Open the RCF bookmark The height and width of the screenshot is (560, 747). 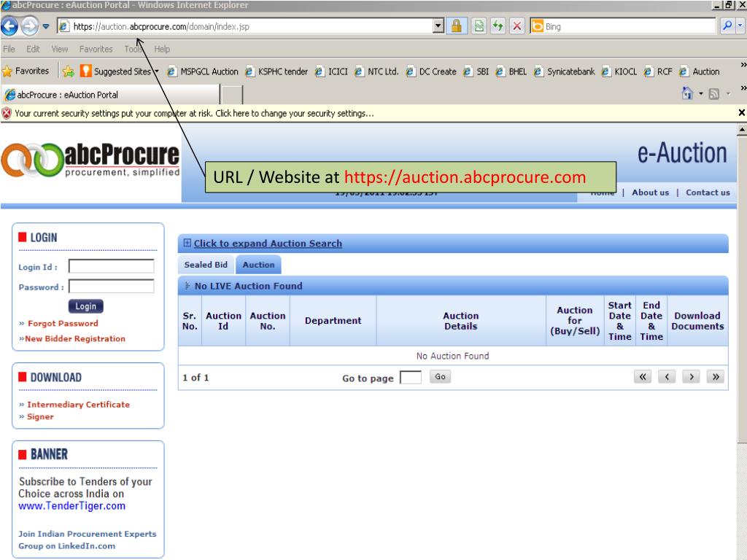click(x=658, y=71)
